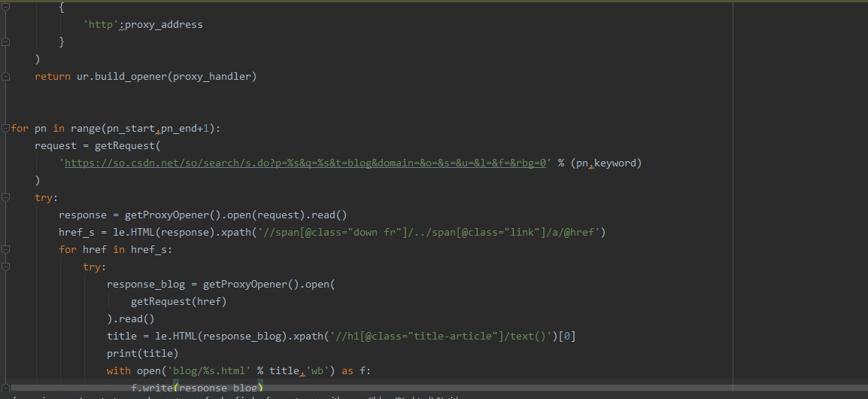Image resolution: width=868 pixels, height=399 pixels.
Task: Click '(pn,keyword)' tuple after the URL string
Action: 605,163
